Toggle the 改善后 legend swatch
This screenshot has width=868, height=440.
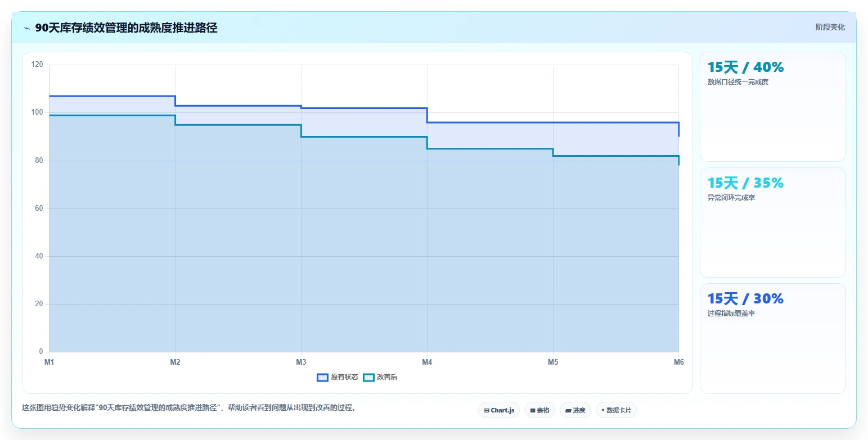coord(368,377)
